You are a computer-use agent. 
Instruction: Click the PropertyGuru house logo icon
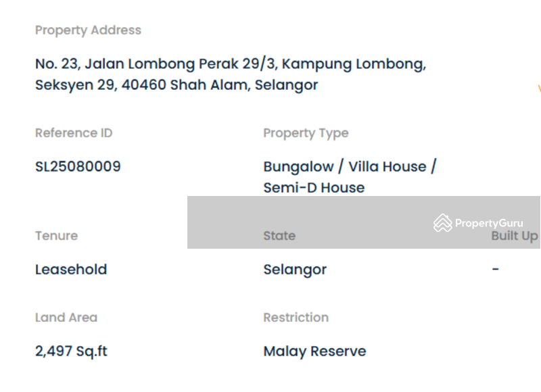(x=442, y=223)
